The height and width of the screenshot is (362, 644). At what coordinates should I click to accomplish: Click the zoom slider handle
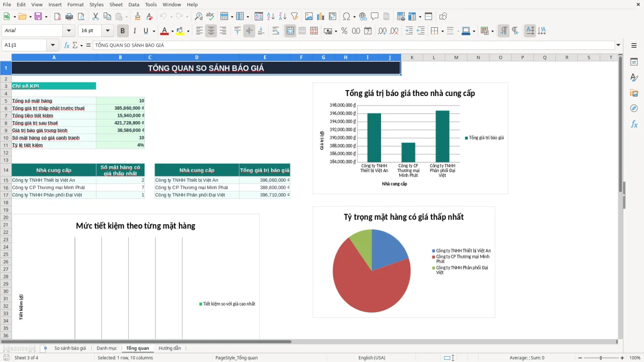click(601, 358)
